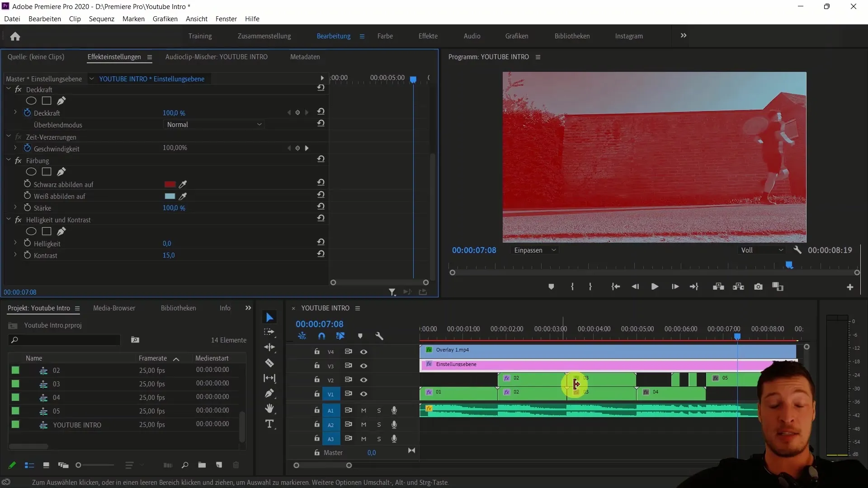The height and width of the screenshot is (488, 868).
Task: Click New Item icon in Project panel
Action: coord(219,465)
